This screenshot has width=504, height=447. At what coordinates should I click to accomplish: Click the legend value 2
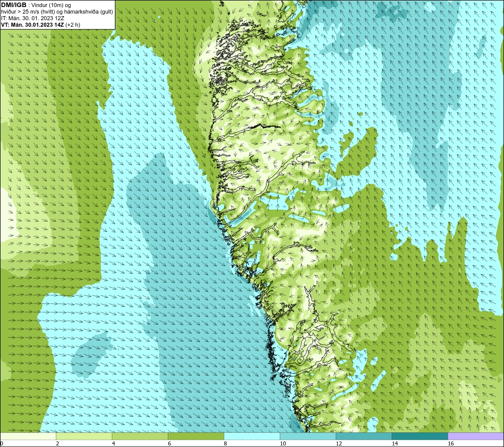point(57,443)
